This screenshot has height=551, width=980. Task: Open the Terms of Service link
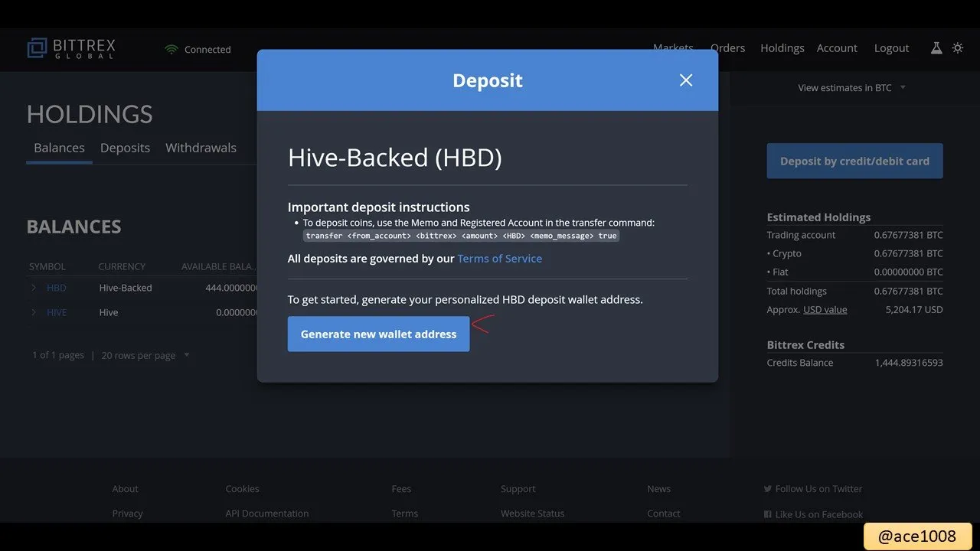point(499,259)
